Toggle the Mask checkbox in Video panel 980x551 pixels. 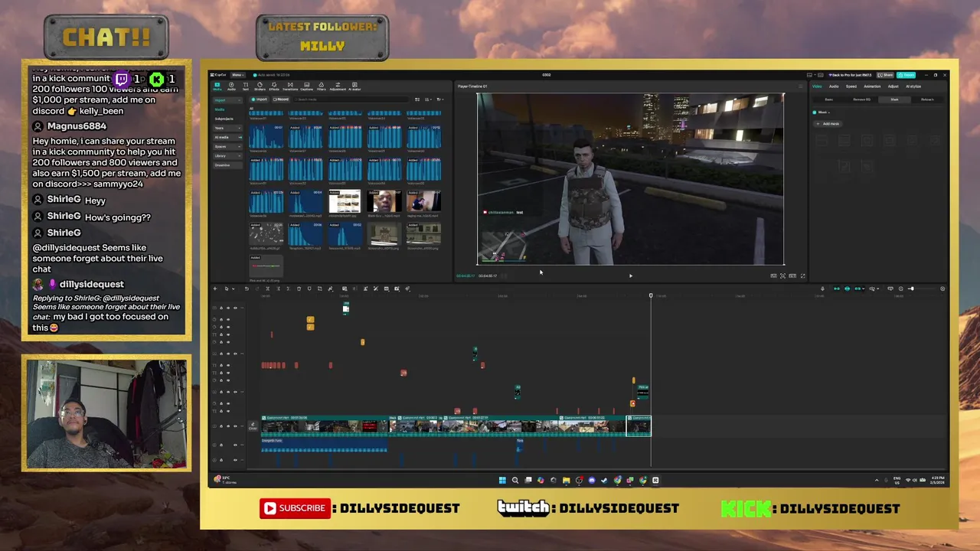[x=815, y=112]
